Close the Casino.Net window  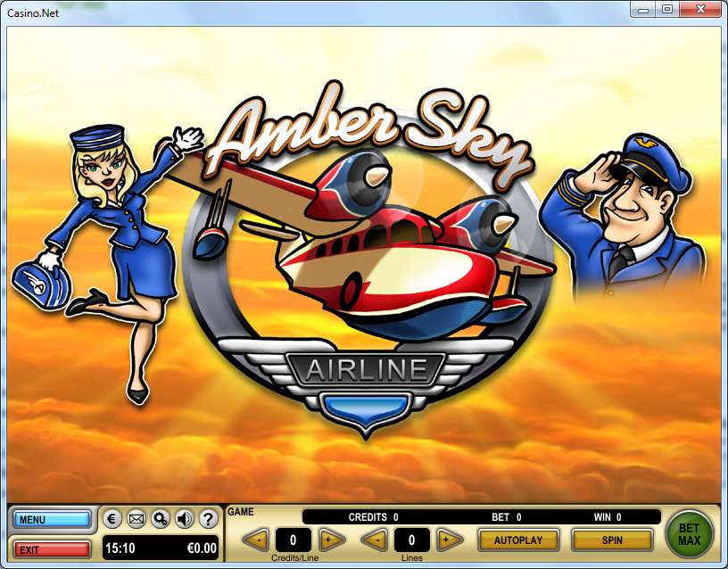(700, 9)
